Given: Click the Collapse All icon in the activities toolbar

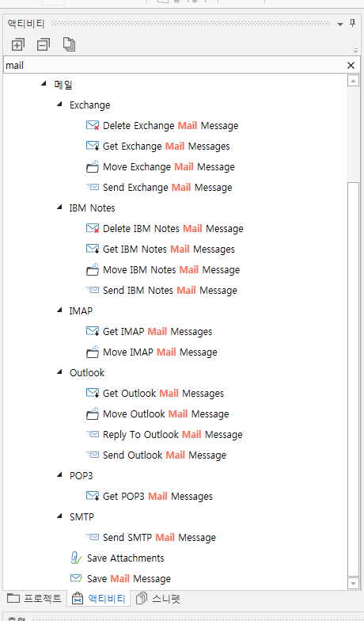Looking at the screenshot, I should (x=43, y=44).
